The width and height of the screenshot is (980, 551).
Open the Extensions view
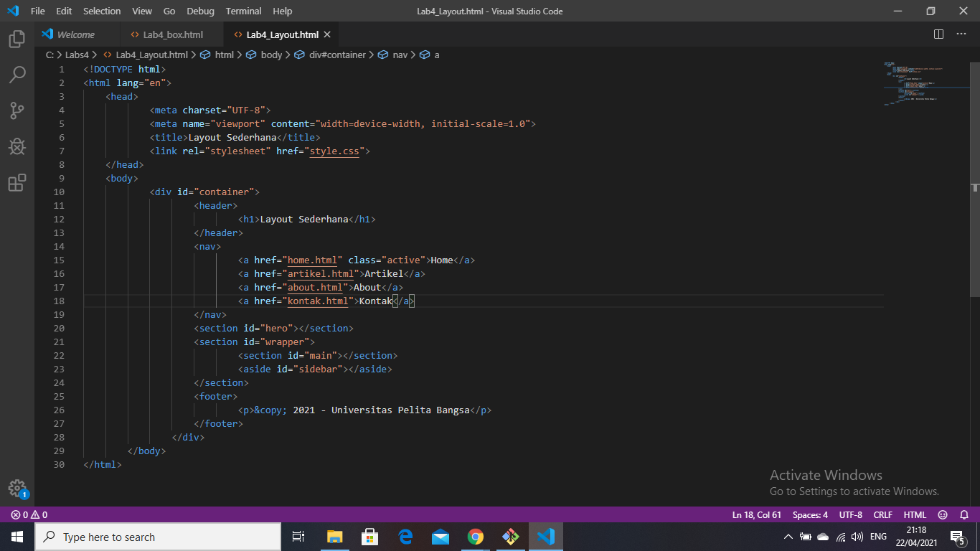(x=16, y=183)
